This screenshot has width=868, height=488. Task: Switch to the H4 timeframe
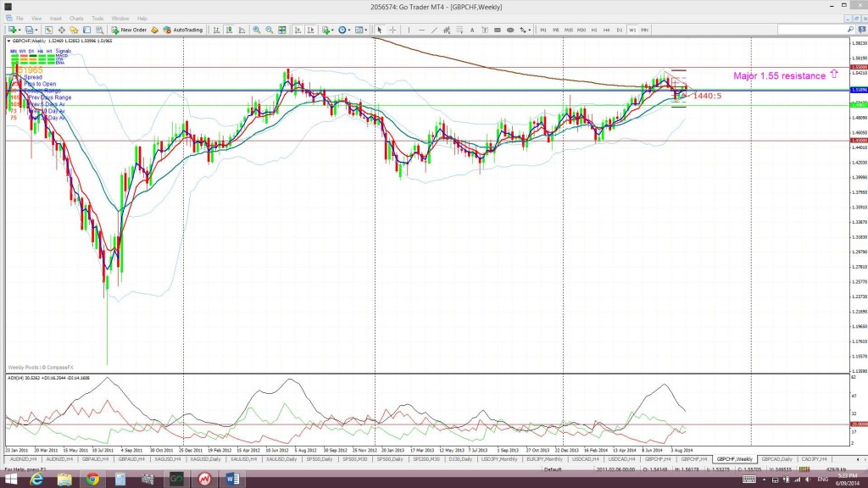coord(607,30)
